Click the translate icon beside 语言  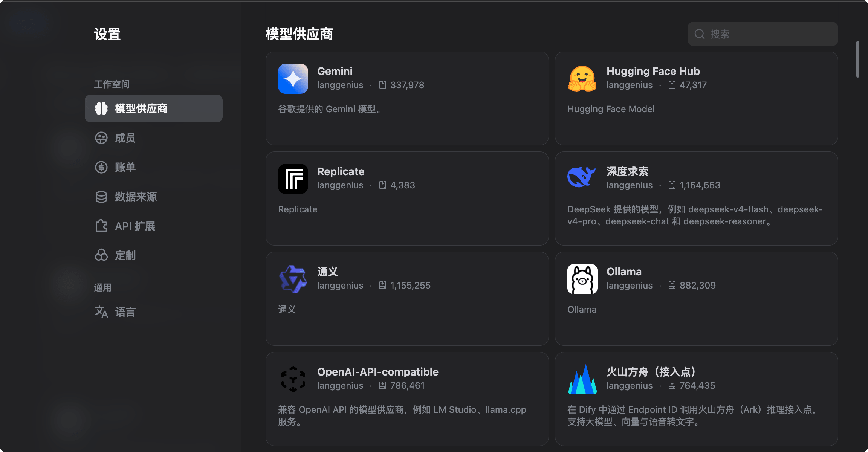click(101, 312)
